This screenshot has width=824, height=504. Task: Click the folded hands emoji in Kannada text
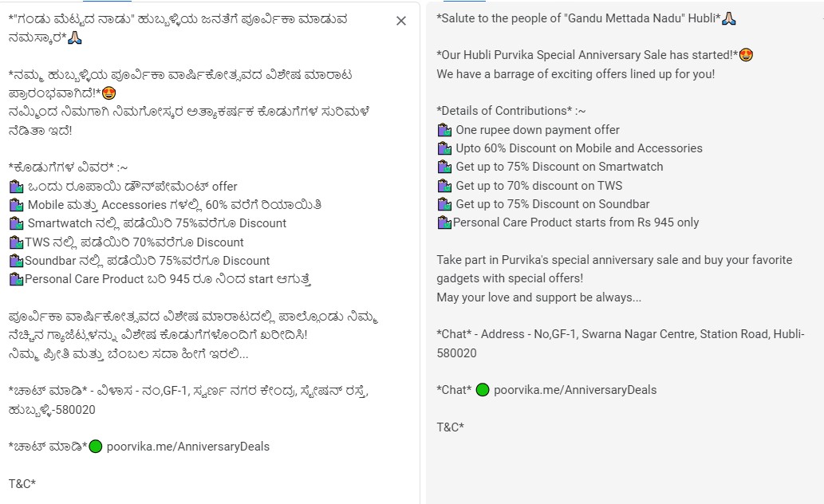(75, 37)
